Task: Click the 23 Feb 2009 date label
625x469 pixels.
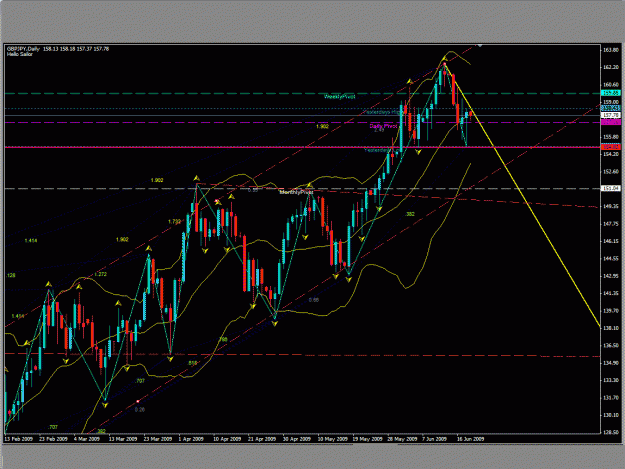Action: [53, 439]
